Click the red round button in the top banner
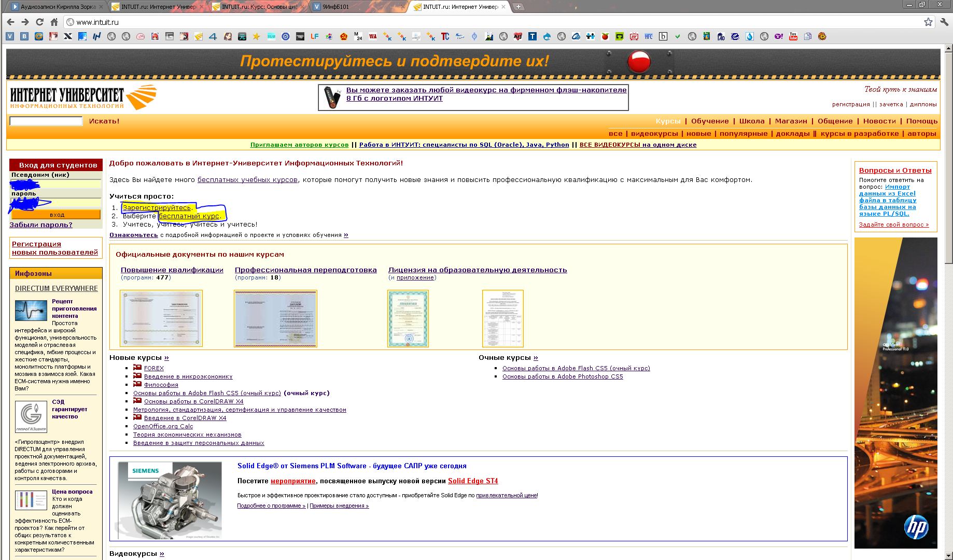 point(639,62)
